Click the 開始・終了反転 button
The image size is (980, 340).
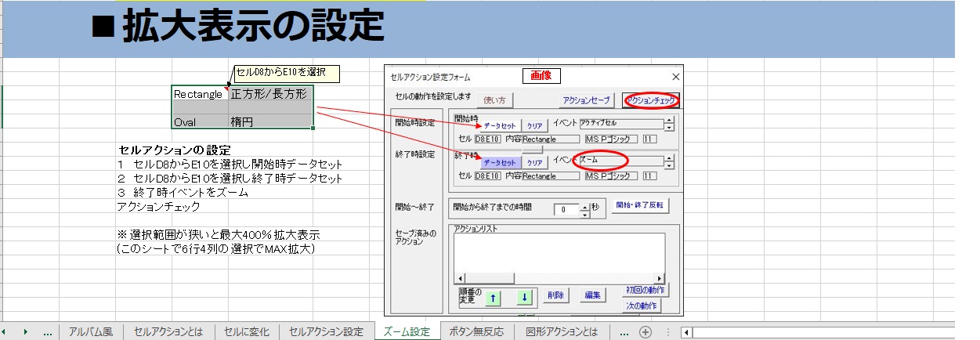click(641, 206)
